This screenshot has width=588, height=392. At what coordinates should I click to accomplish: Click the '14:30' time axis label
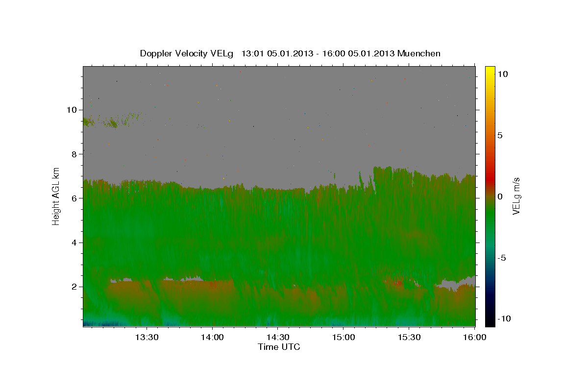point(278,338)
